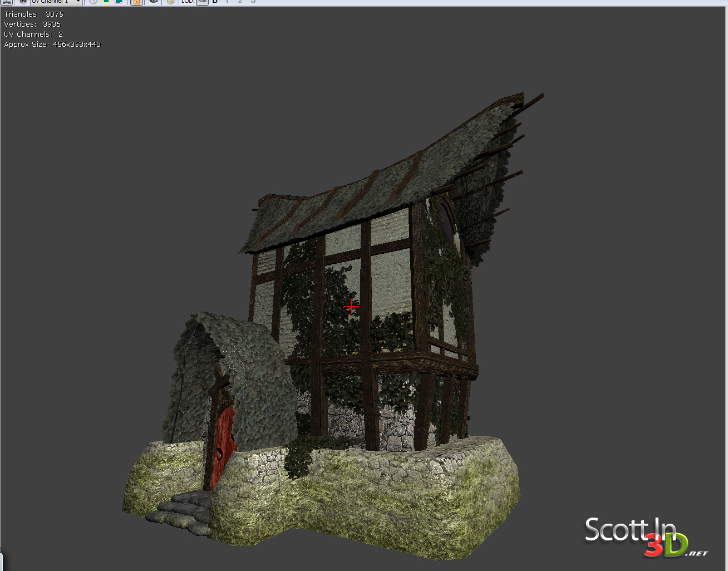Click the Triangles: 3075 readout

pos(34,14)
